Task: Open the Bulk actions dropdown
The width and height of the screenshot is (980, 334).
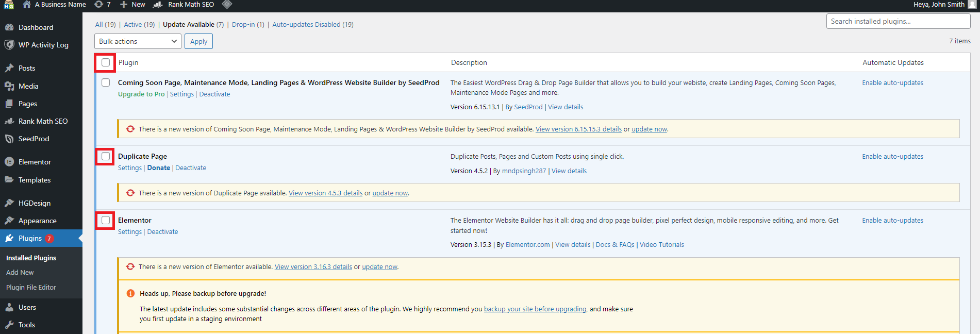Action: click(x=138, y=41)
